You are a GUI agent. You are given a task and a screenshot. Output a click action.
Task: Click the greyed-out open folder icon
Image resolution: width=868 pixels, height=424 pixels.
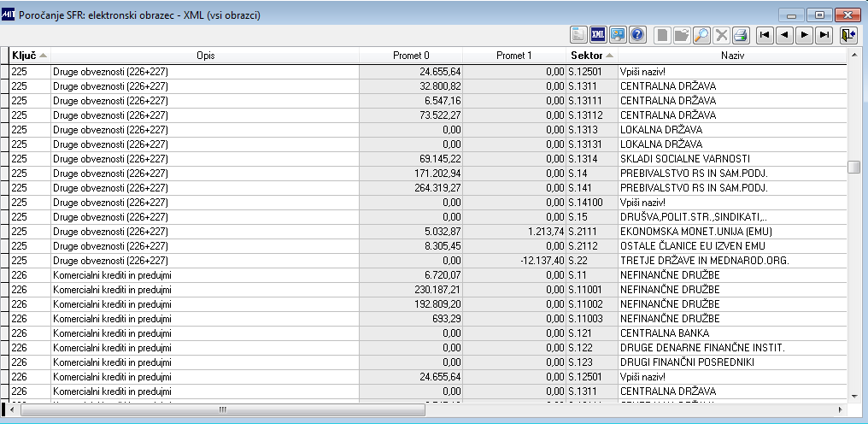(x=682, y=35)
